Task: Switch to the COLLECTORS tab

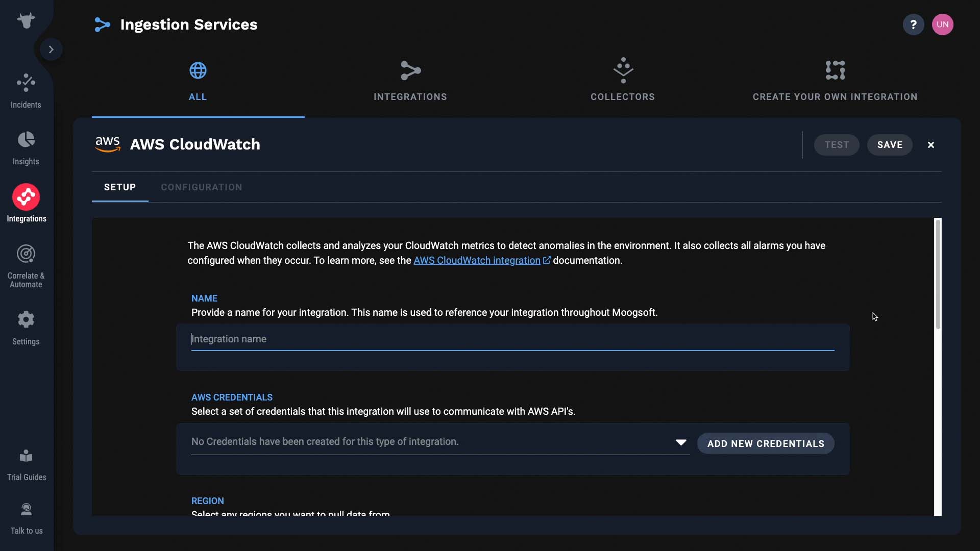Action: [623, 82]
